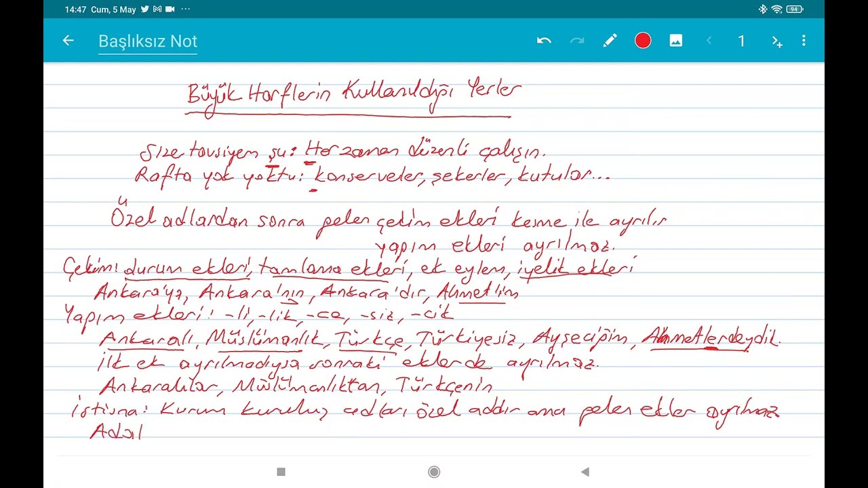The image size is (868, 488).
Task: Open the red pen color picker
Action: point(643,41)
